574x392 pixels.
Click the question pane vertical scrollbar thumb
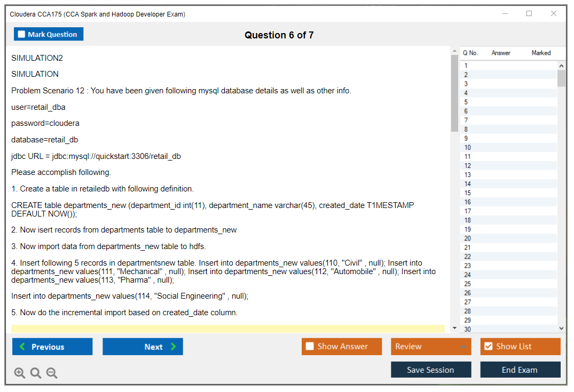tap(454, 93)
